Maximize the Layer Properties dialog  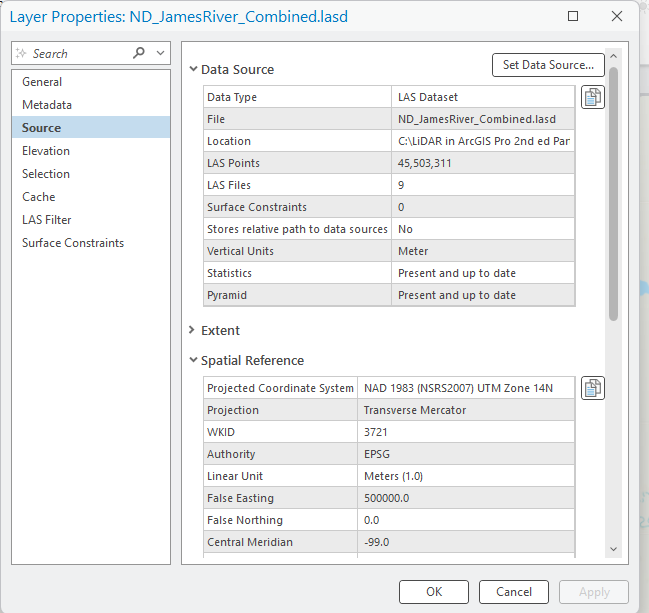tap(573, 16)
